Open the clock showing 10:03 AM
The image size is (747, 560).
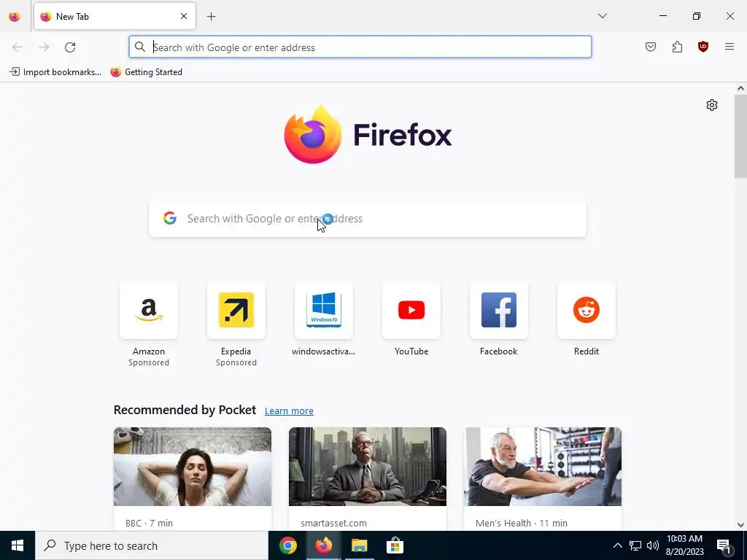click(x=684, y=545)
